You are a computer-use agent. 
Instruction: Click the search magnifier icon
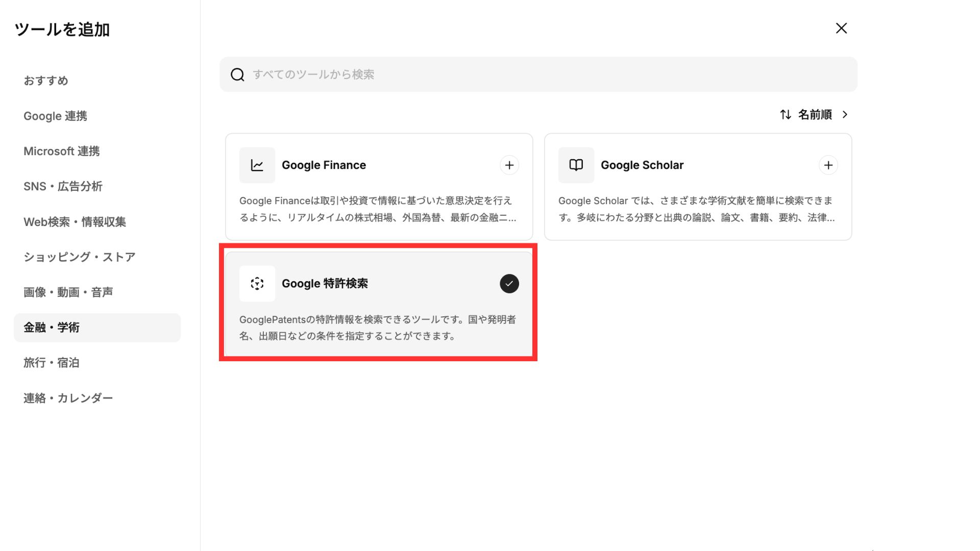click(237, 75)
